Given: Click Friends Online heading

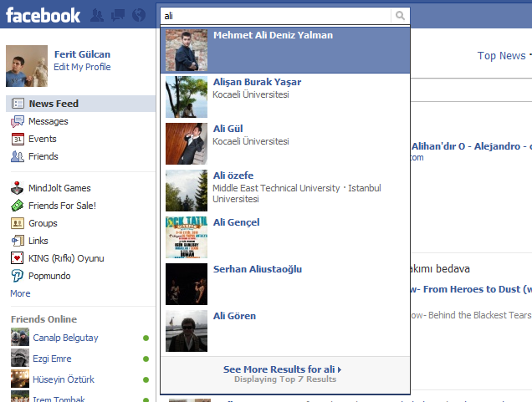Looking at the screenshot, I should (43, 319).
